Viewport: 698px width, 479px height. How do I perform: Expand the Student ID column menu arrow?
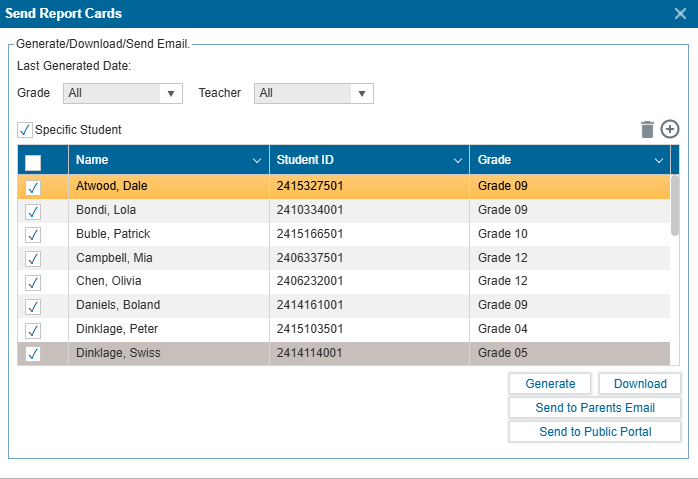(458, 160)
